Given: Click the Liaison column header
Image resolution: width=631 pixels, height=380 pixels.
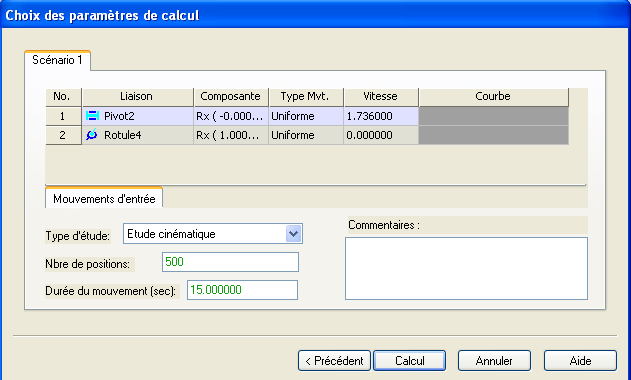Looking at the screenshot, I should click(138, 97).
